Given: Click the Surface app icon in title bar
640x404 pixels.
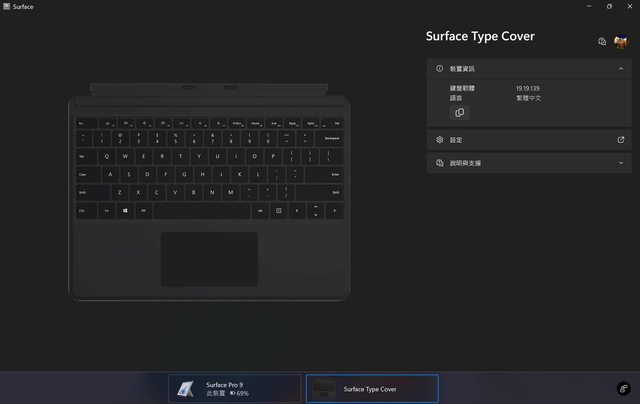Looking at the screenshot, I should [x=7, y=6].
